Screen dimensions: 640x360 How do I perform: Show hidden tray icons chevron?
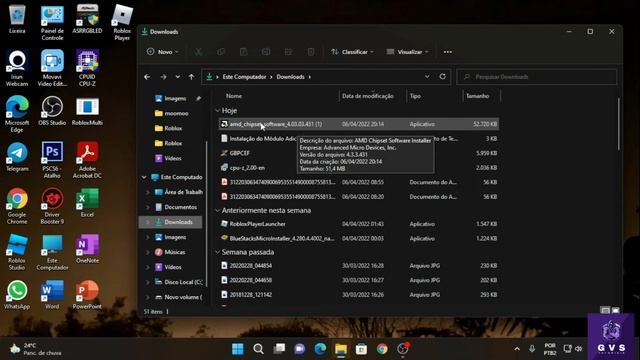pyautogui.click(x=517, y=349)
